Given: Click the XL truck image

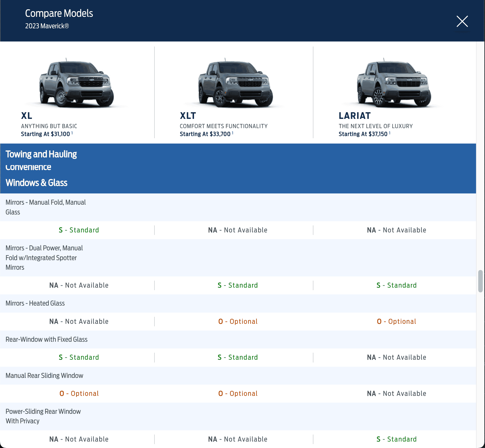Looking at the screenshot, I should (77, 82).
